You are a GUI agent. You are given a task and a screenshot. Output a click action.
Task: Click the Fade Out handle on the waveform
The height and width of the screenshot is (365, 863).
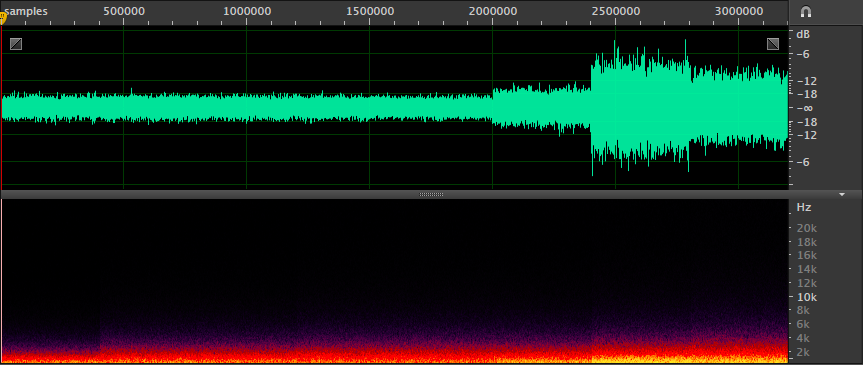tap(773, 44)
